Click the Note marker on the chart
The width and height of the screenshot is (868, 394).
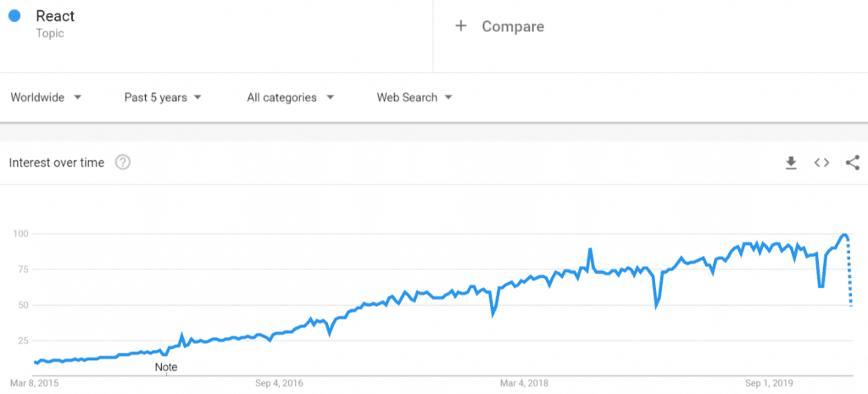pos(166,367)
